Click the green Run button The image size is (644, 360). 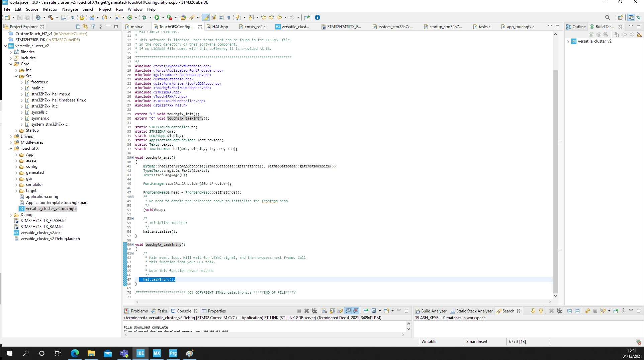coord(157,17)
